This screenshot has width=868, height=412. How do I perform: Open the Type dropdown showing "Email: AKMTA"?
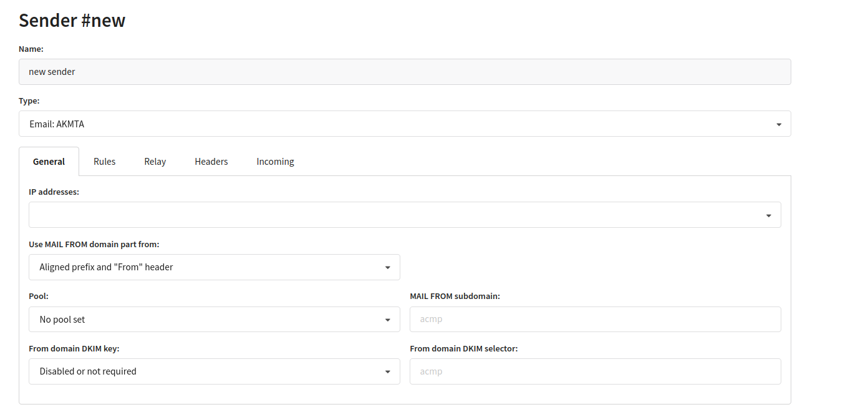[399, 124]
